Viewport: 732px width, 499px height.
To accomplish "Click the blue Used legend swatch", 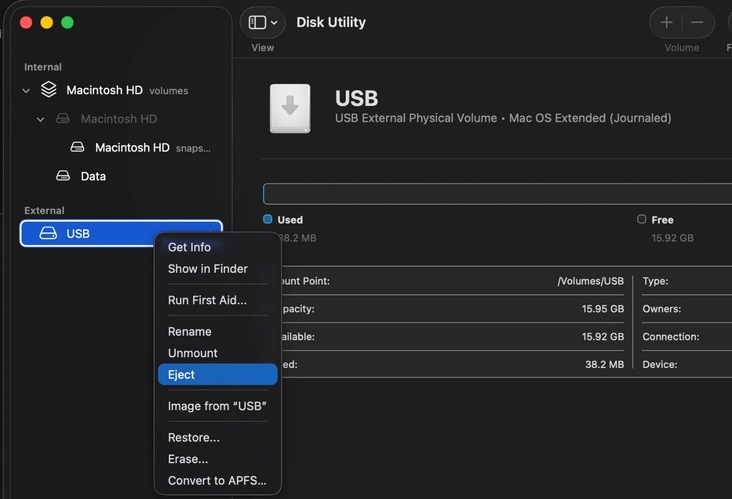I will point(267,219).
